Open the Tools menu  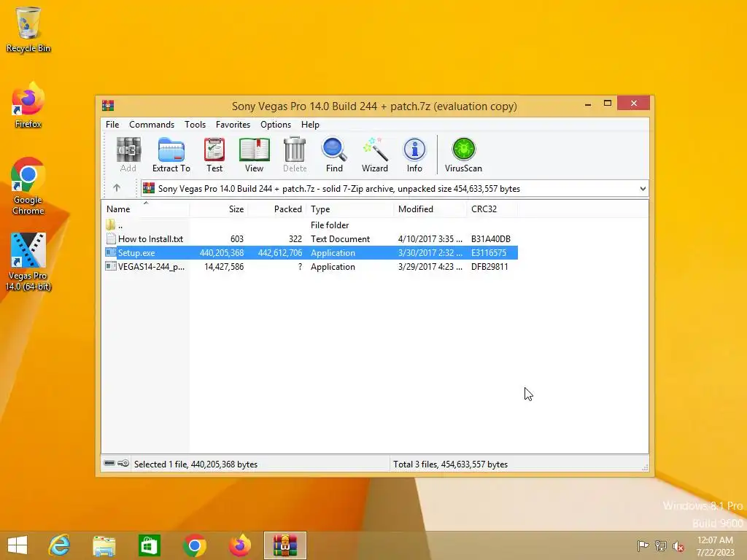[x=195, y=124]
